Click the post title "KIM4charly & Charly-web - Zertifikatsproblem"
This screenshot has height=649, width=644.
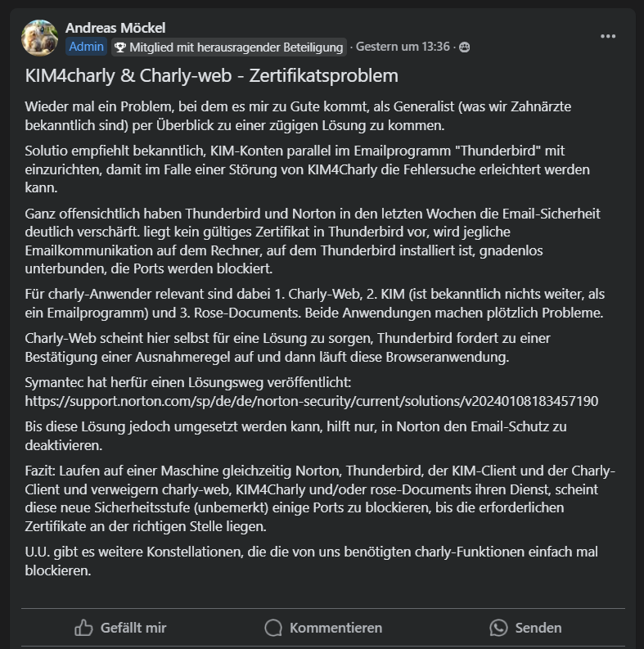coord(211,76)
